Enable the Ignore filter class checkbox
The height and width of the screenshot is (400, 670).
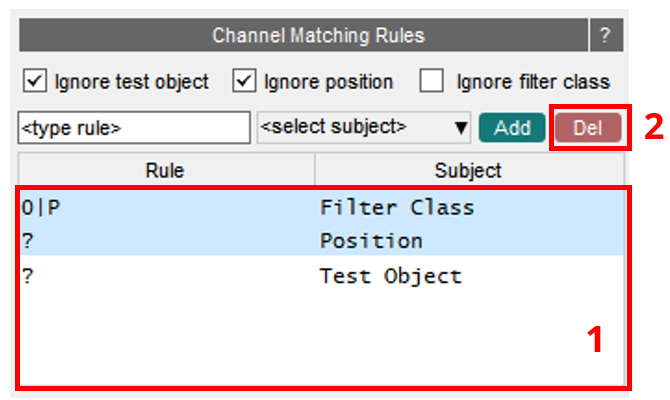pyautogui.click(x=431, y=81)
